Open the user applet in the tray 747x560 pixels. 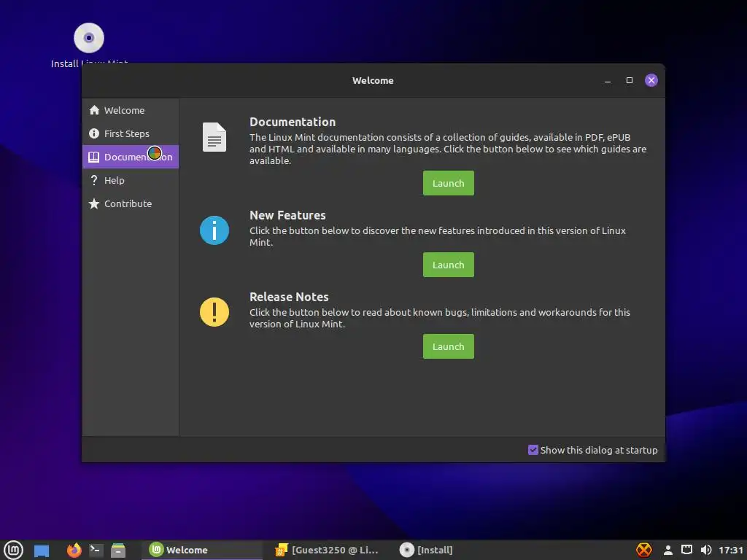pyautogui.click(x=668, y=550)
